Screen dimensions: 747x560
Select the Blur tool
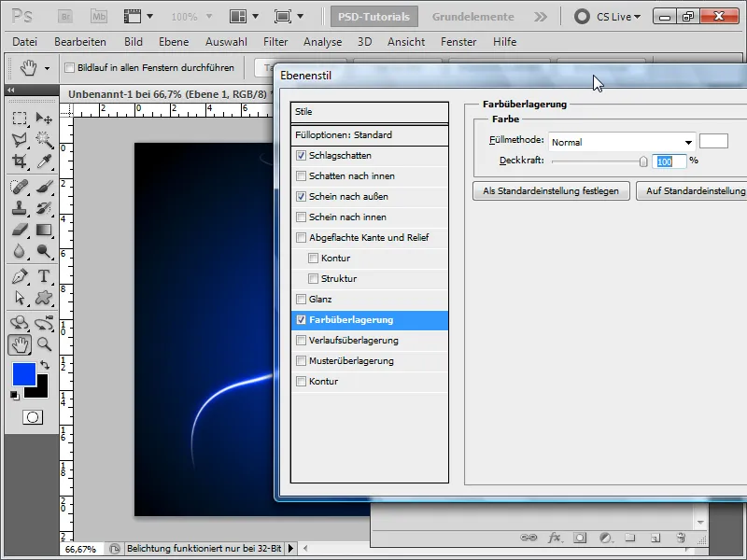(20, 251)
